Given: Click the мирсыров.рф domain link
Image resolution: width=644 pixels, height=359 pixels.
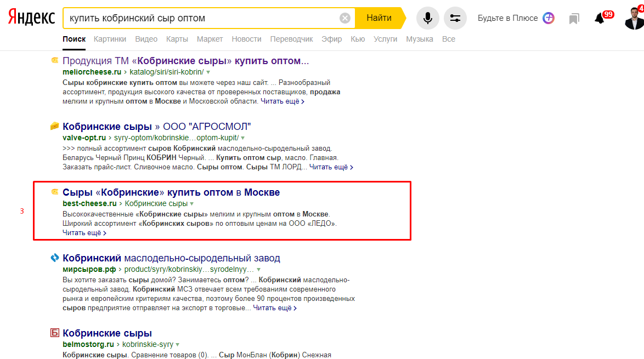Looking at the screenshot, I should coord(89,269).
